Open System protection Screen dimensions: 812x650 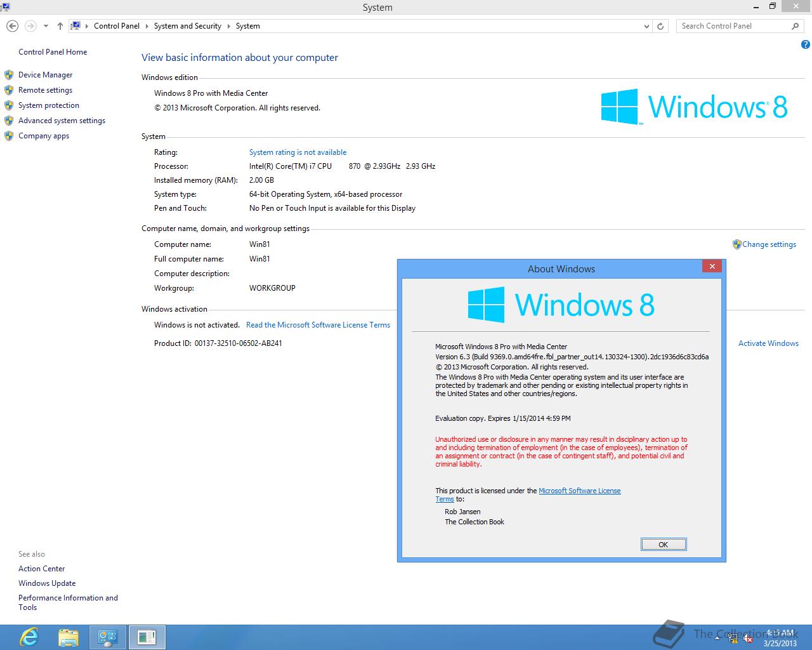click(49, 105)
